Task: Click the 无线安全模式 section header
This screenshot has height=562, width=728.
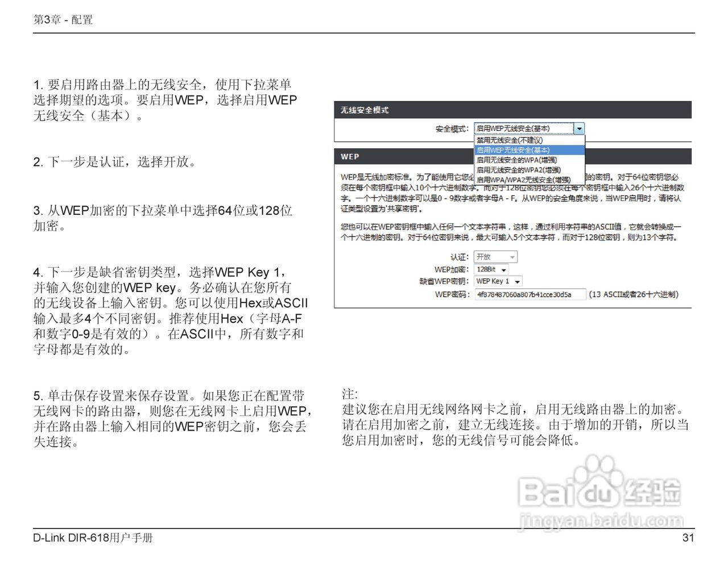Action: tap(512, 110)
